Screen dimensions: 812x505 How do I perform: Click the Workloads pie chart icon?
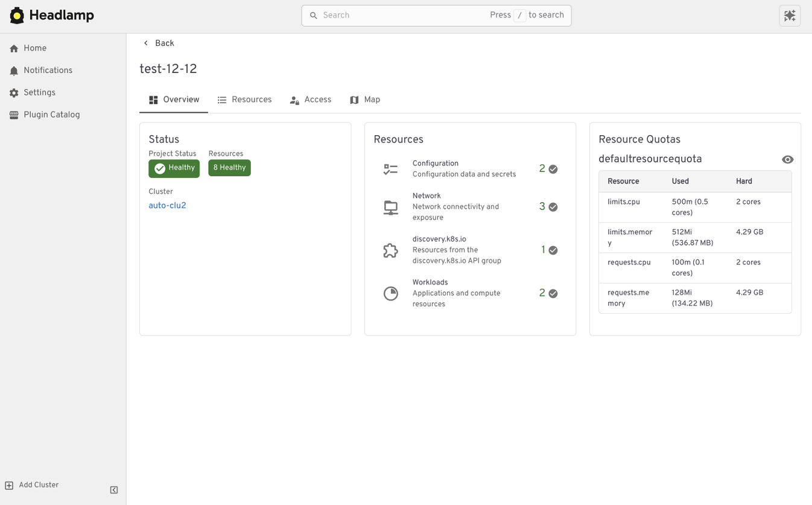(390, 293)
